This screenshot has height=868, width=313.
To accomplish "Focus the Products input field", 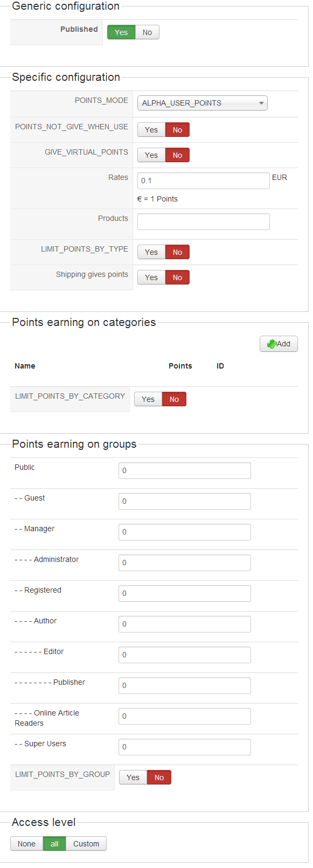I will click(204, 221).
